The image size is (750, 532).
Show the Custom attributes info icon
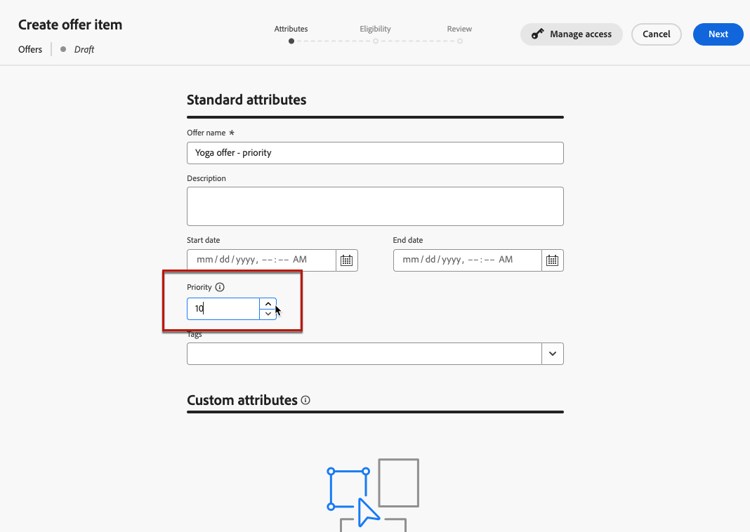pyautogui.click(x=305, y=400)
